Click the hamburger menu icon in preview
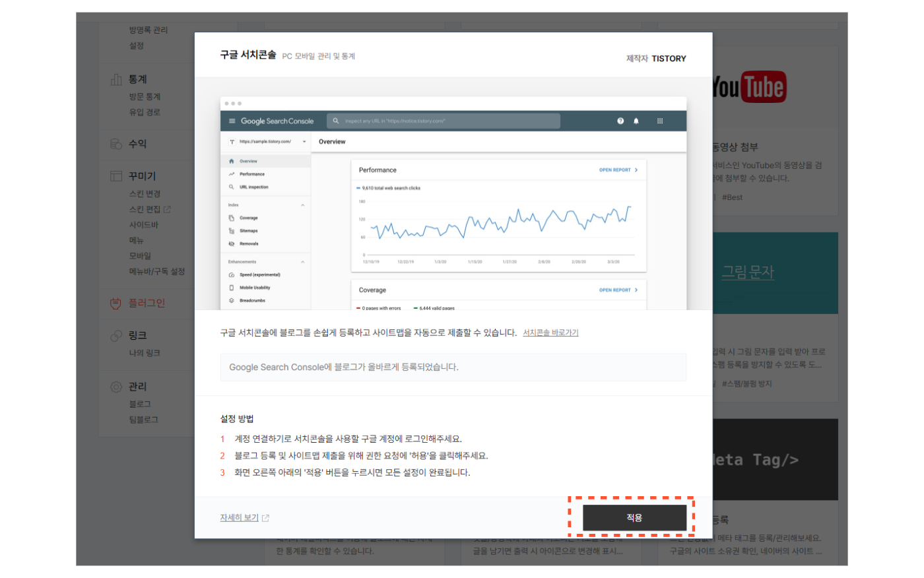This screenshot has width=924, height=578. point(232,121)
